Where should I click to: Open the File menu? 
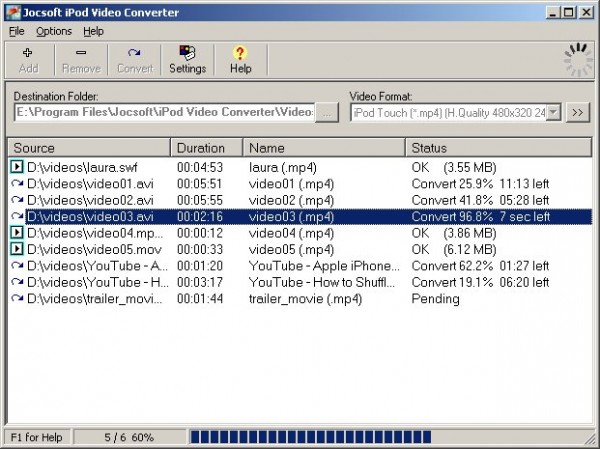tap(17, 31)
